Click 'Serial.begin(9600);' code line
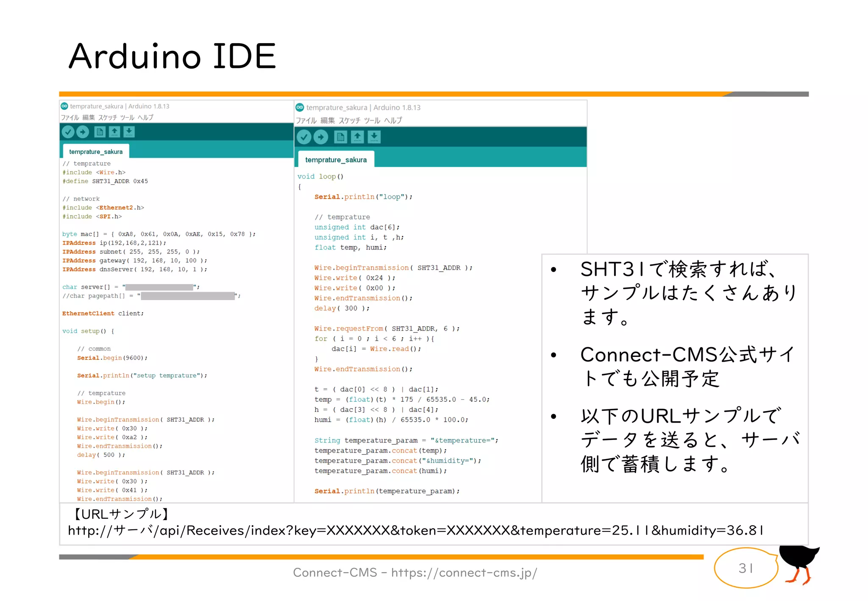868x601 pixels. [112, 358]
